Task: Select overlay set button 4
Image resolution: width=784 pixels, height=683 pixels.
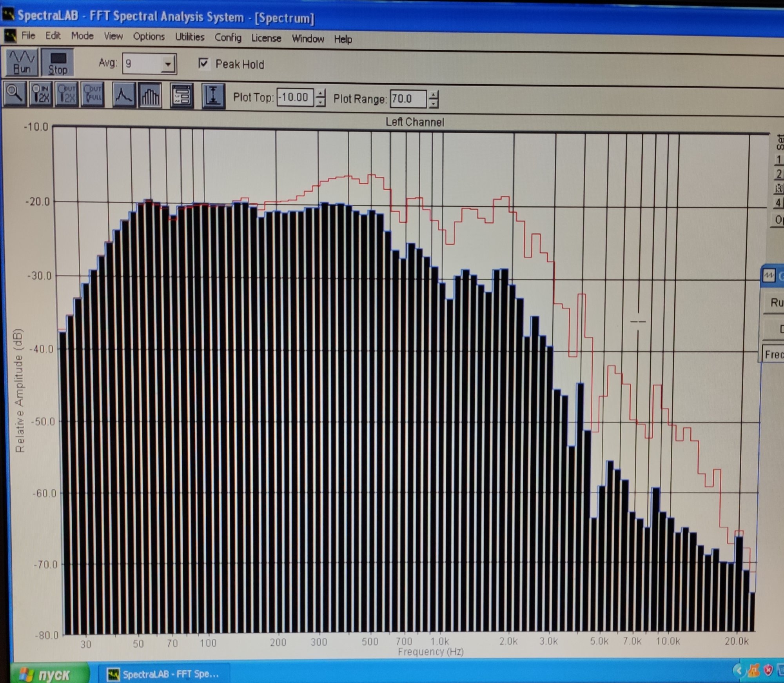Action: click(x=779, y=203)
